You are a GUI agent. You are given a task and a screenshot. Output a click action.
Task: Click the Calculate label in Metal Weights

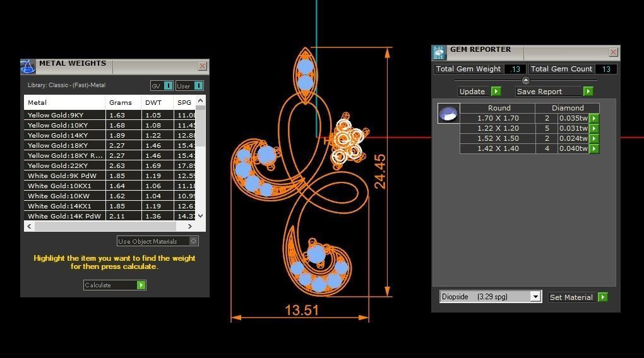tap(98, 285)
